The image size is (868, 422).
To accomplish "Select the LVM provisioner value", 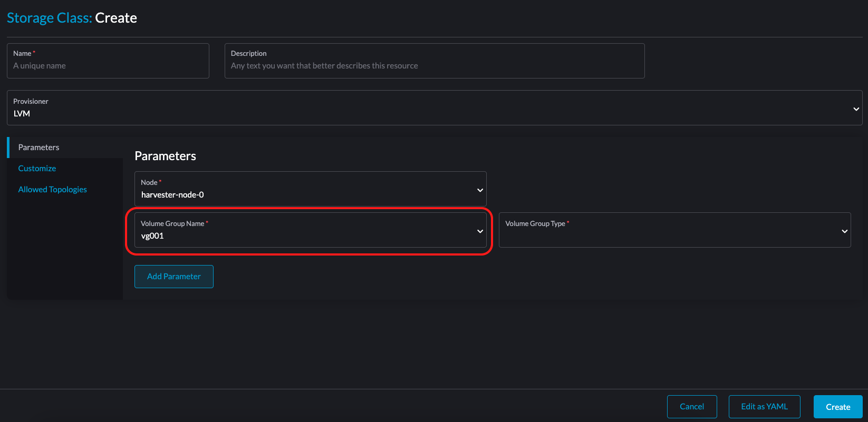I will (x=22, y=113).
